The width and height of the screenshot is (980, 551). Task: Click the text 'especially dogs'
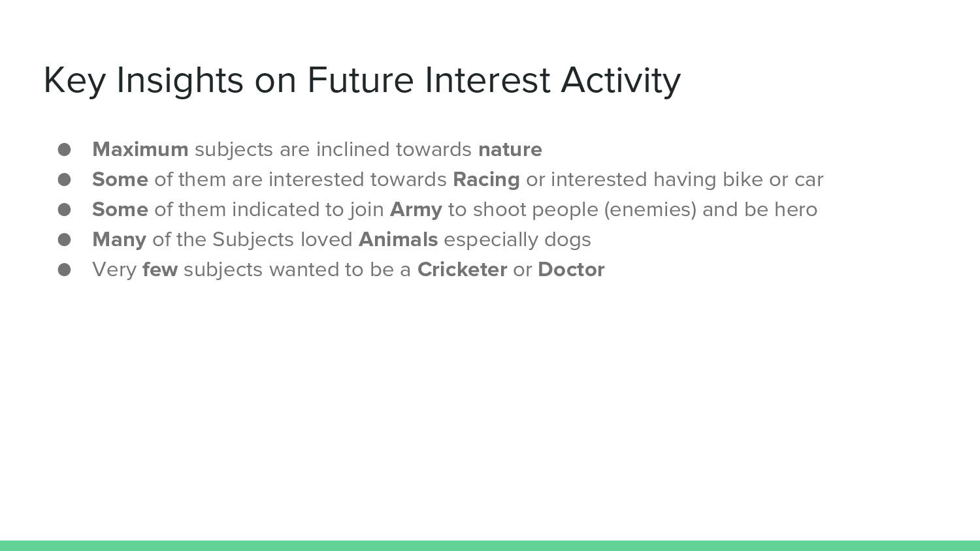[517, 240]
